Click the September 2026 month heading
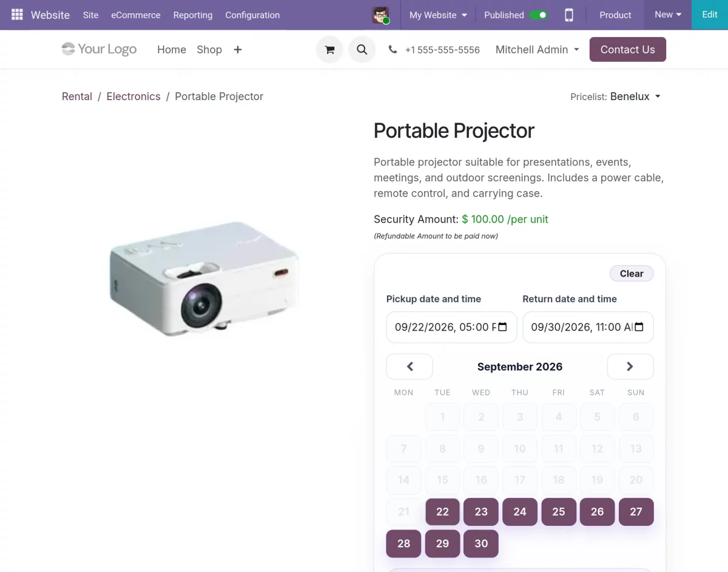Screen dimensions: 728x572 tap(520, 366)
